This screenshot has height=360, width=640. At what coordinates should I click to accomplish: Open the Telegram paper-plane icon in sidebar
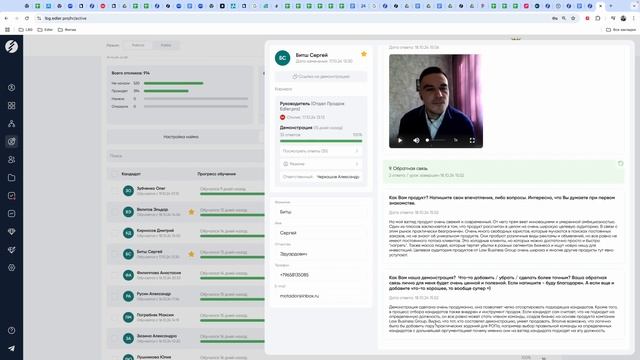click(11, 349)
